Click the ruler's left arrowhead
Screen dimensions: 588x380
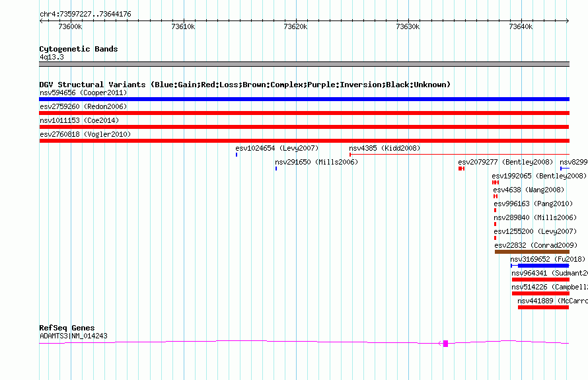click(x=41, y=21)
